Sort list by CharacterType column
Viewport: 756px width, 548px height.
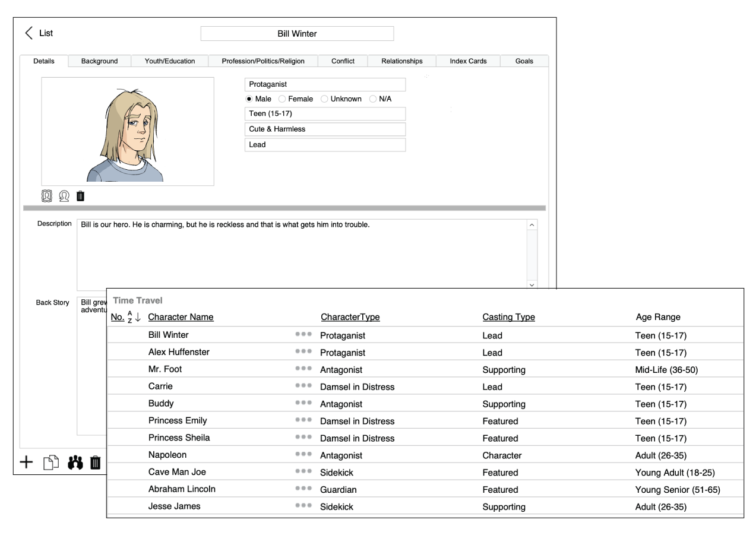[x=350, y=317]
